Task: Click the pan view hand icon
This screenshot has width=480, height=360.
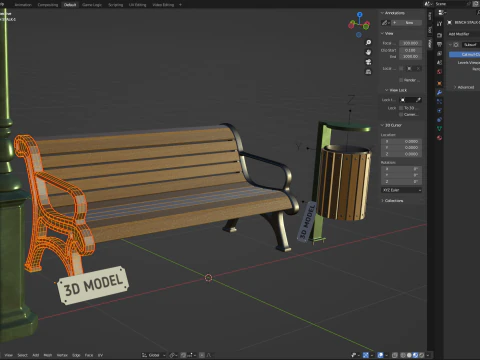Action: tap(368, 52)
